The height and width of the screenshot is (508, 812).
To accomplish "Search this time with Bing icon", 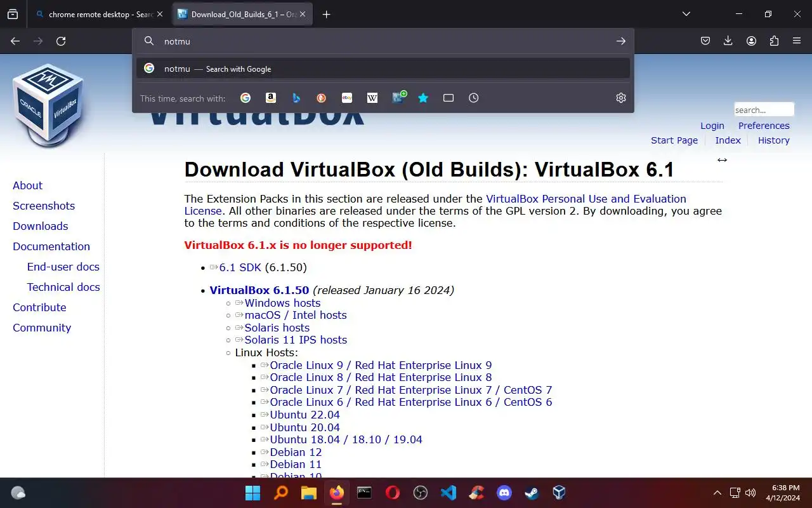I will 296,98.
